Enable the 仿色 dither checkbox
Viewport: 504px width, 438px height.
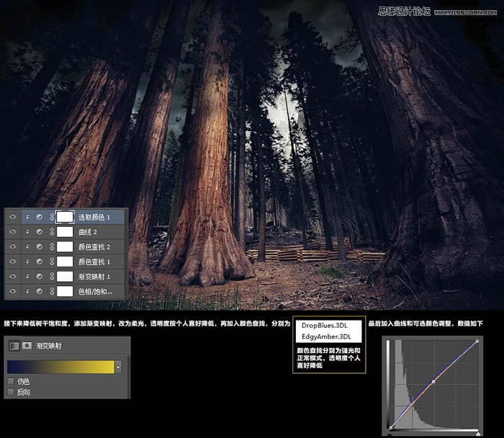tap(11, 381)
